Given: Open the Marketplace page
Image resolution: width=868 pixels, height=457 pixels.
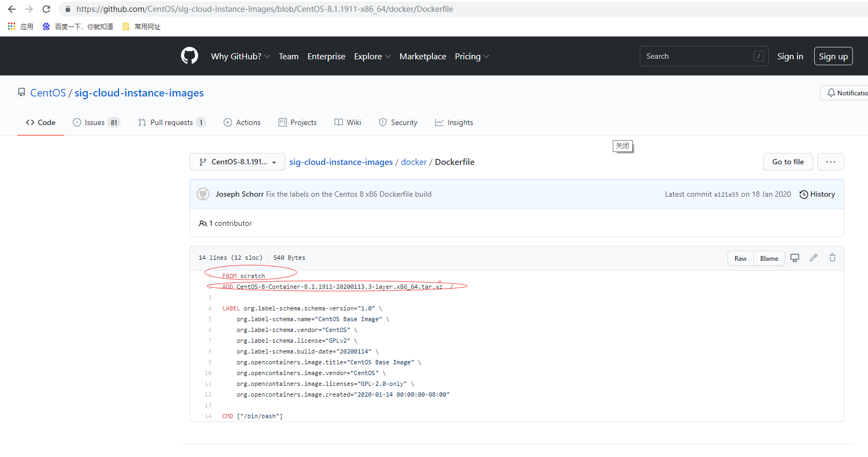Looking at the screenshot, I should tap(423, 57).
